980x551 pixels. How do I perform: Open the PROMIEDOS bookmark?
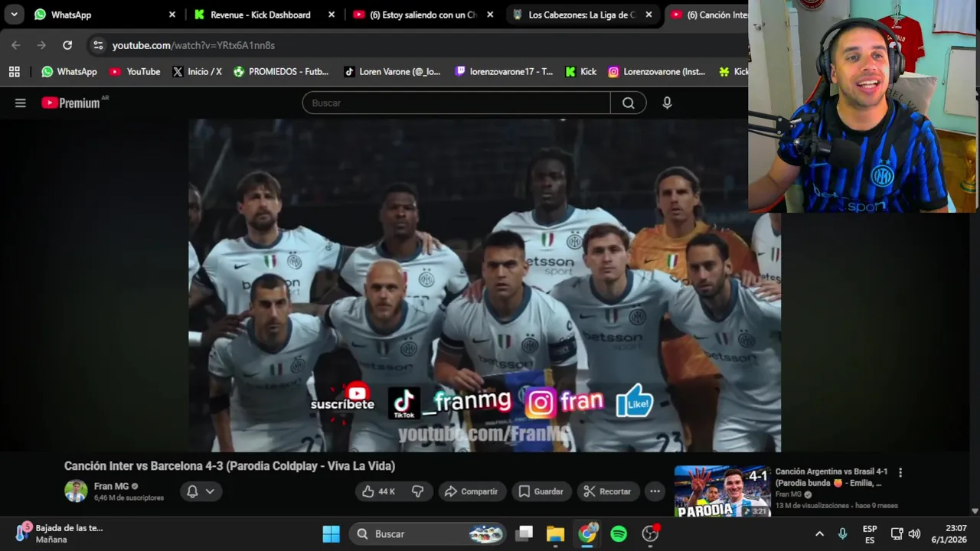click(x=281, y=71)
